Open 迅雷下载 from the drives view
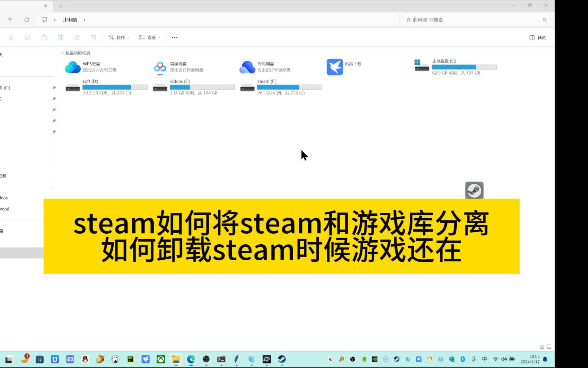Image resolution: width=588 pixels, height=368 pixels. coord(344,67)
